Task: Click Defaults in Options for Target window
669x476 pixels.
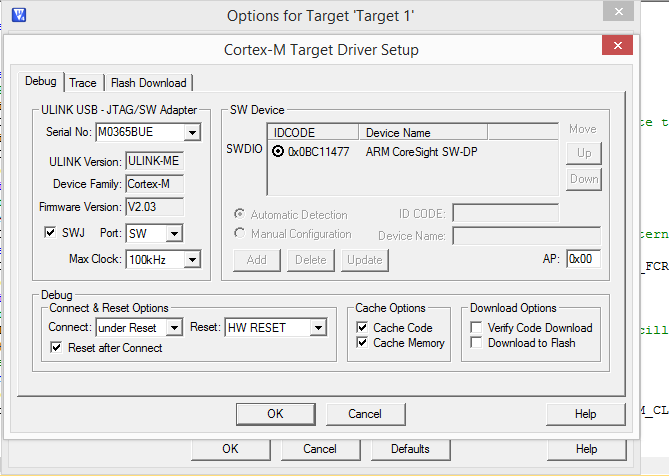Action: click(x=410, y=449)
